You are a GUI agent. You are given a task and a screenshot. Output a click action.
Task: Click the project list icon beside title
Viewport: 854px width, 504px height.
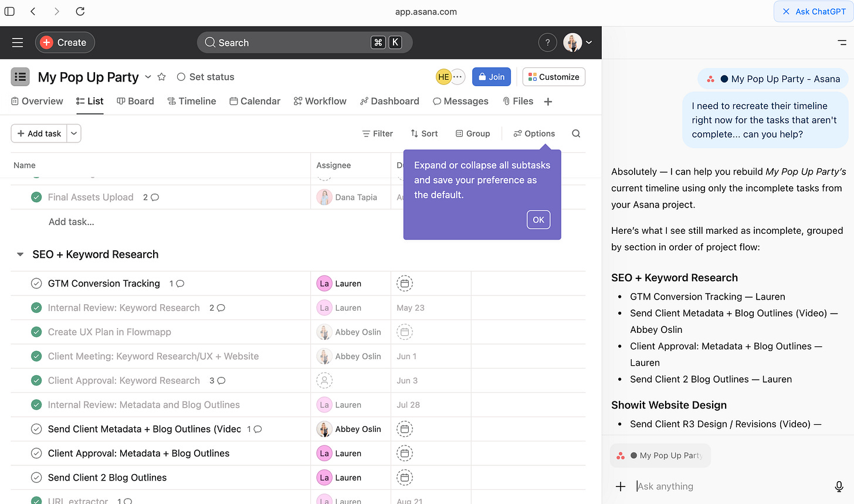[x=21, y=77]
